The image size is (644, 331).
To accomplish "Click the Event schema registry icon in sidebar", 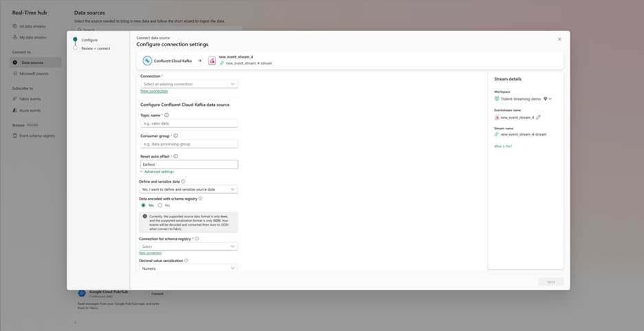I will [x=15, y=136].
